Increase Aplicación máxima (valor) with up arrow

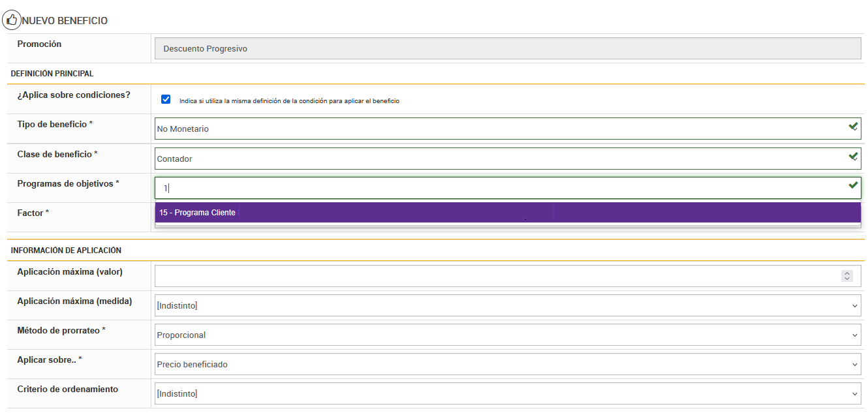click(847, 273)
